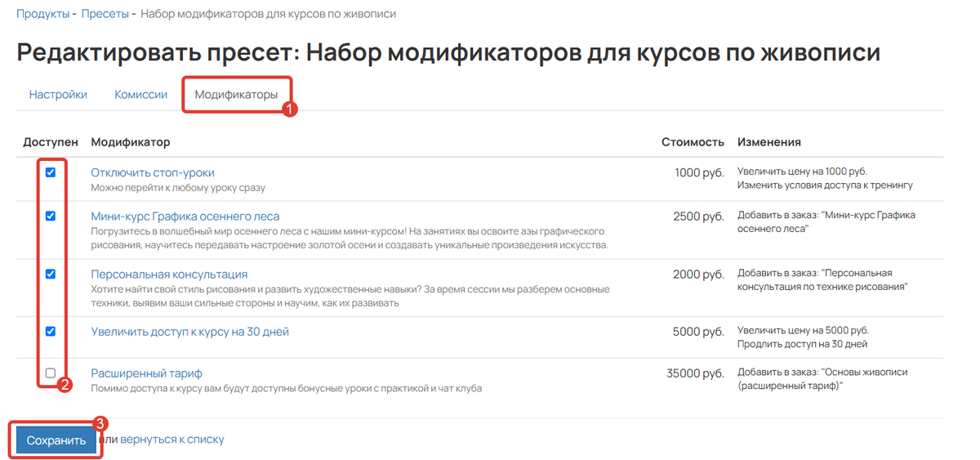Open the Персональная консультация modifier link
Screen dimensions: 980x460
coord(169,275)
